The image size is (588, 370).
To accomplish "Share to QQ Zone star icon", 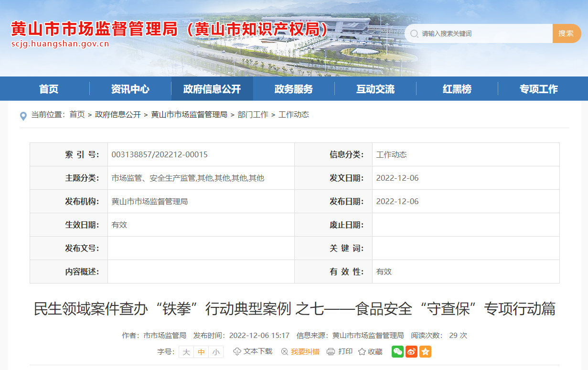I will click(425, 351).
